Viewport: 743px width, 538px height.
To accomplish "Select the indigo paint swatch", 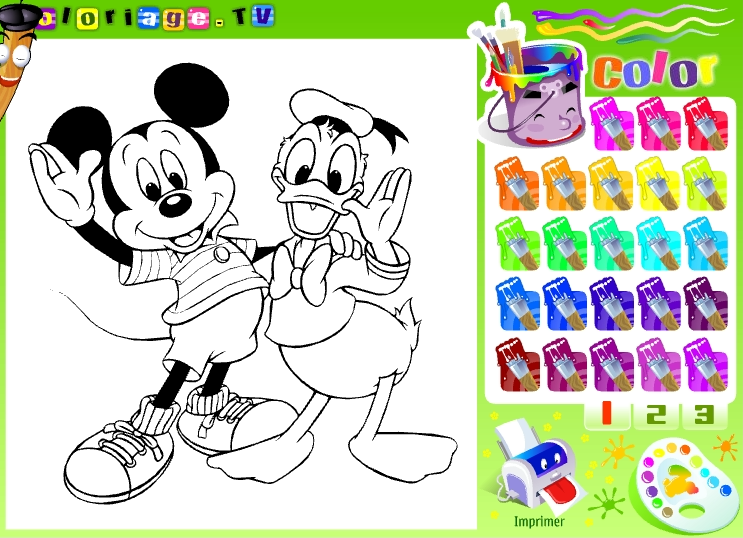I will click(611, 304).
